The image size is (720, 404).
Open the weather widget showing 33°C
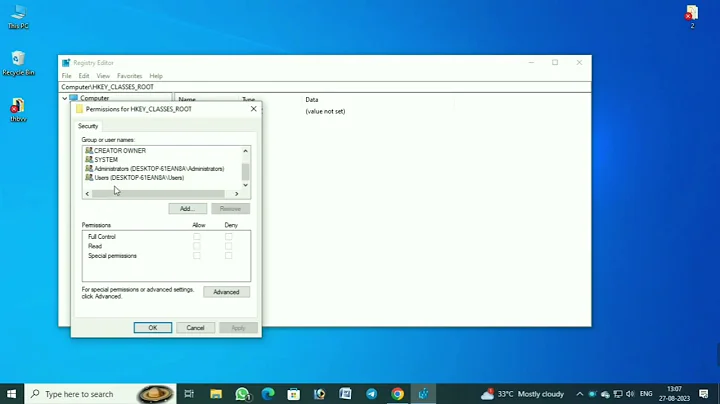(x=523, y=394)
